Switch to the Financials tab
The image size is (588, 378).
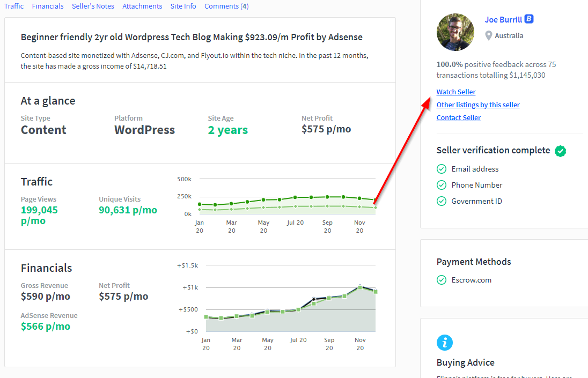pyautogui.click(x=48, y=6)
